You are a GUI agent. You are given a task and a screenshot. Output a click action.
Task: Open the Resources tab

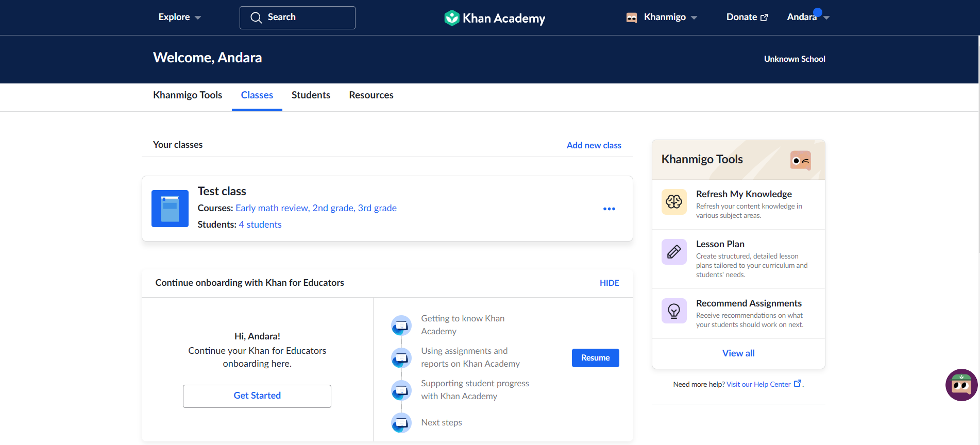pos(371,95)
